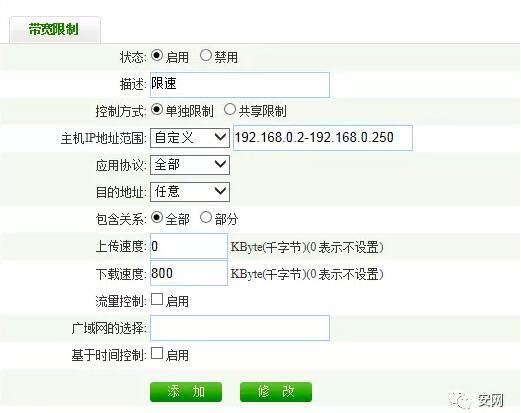This screenshot has height=413, width=521.
Task: Select the 禁用 status radio button
Action: pos(206,55)
